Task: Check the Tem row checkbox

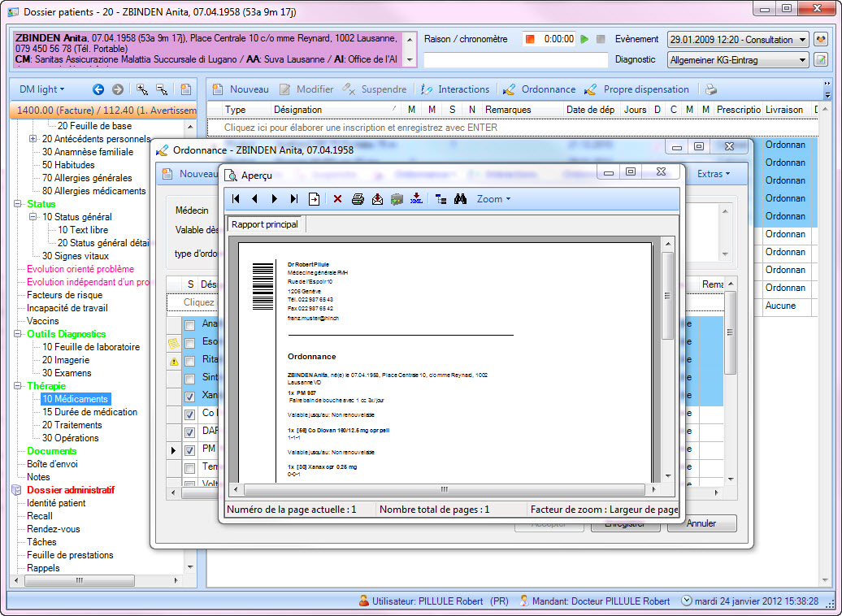Action: 189,468
